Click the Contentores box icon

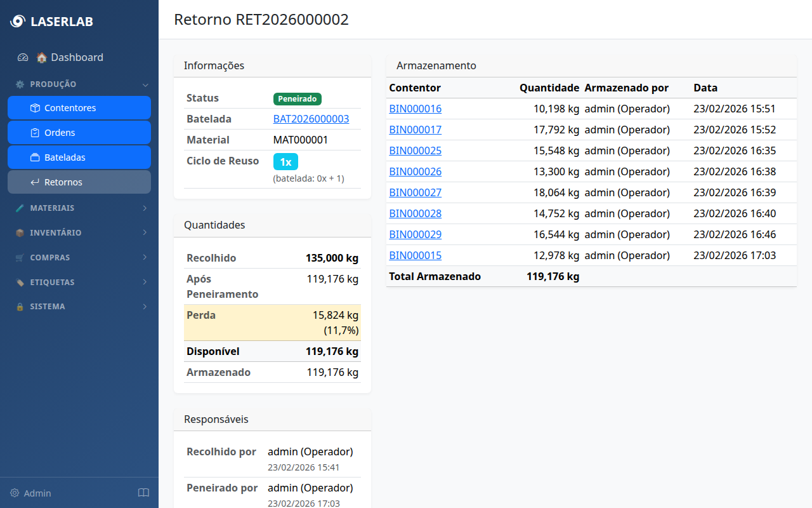(35, 108)
